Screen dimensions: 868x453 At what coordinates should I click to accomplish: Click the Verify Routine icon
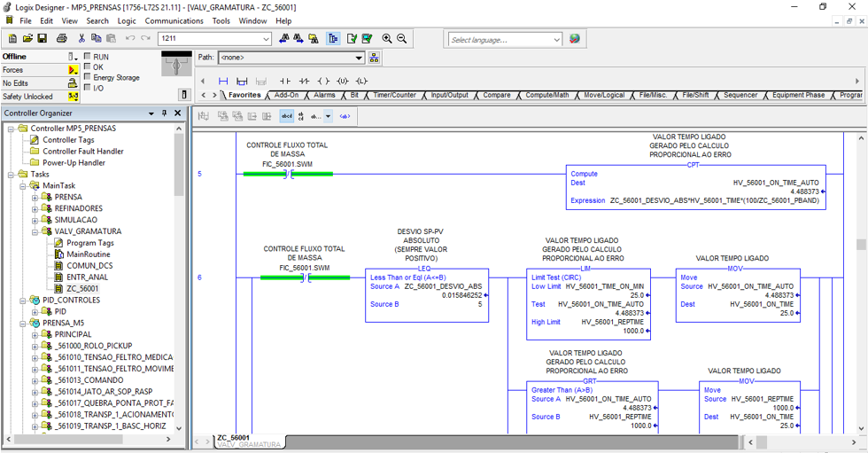[x=352, y=38]
